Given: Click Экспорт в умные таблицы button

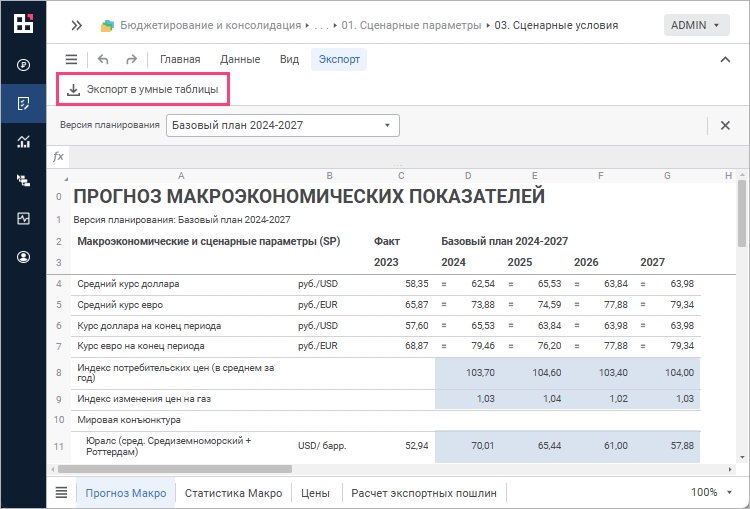Looking at the screenshot, I should click(143, 90).
